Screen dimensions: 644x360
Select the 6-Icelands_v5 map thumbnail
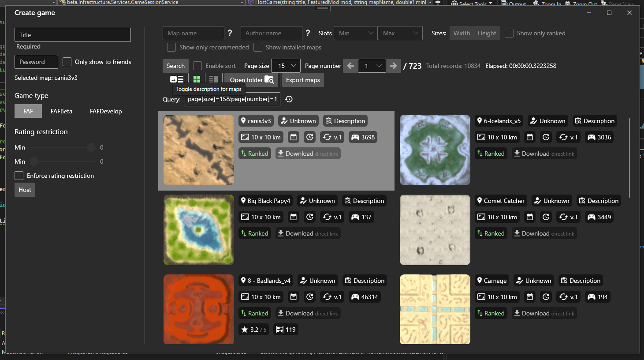435,150
